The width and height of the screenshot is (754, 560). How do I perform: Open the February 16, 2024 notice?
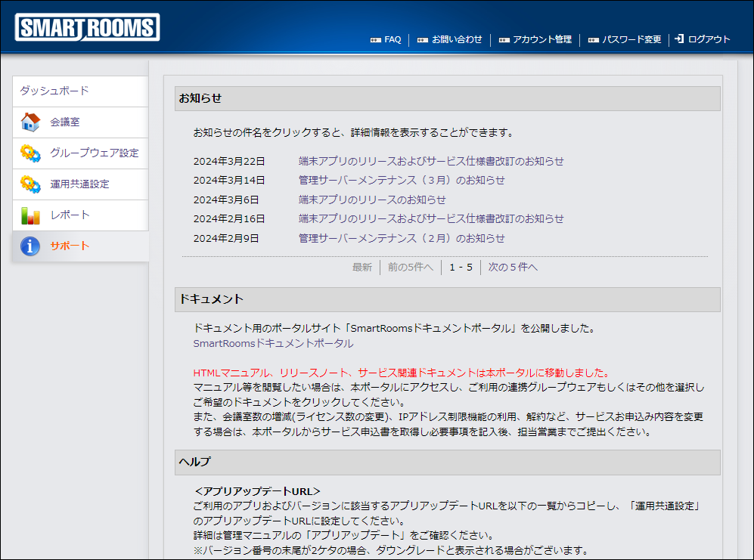(431, 219)
